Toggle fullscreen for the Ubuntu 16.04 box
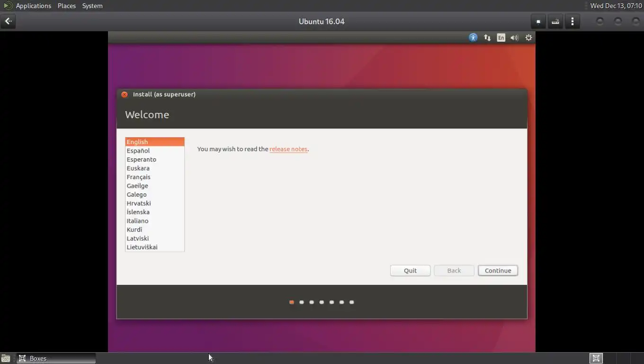This screenshot has height=364, width=644. pos(538,21)
